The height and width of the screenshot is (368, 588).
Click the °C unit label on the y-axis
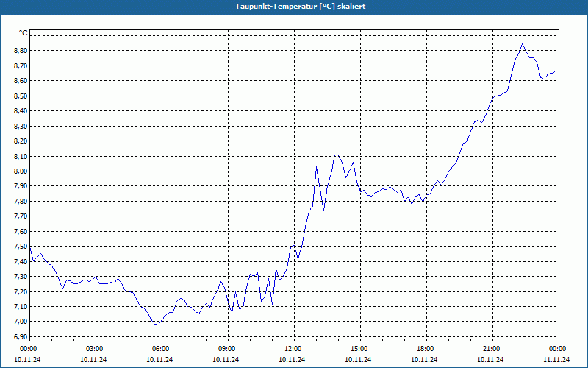click(24, 33)
